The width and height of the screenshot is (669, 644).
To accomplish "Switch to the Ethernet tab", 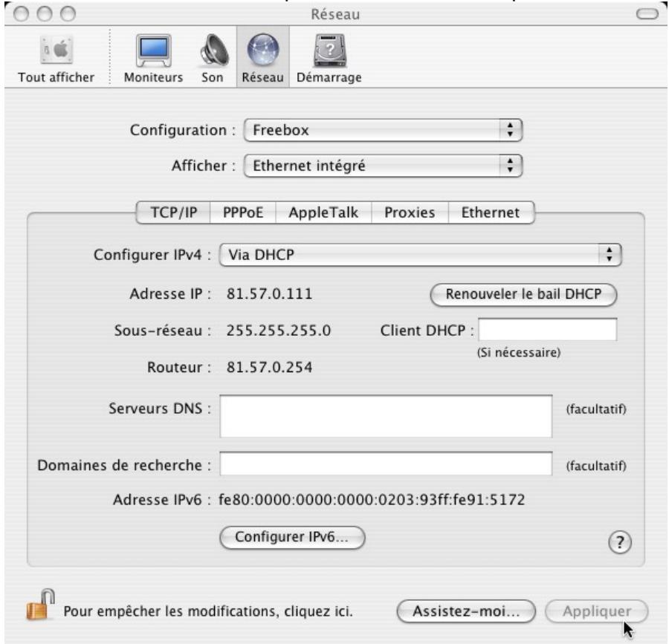I will [491, 212].
